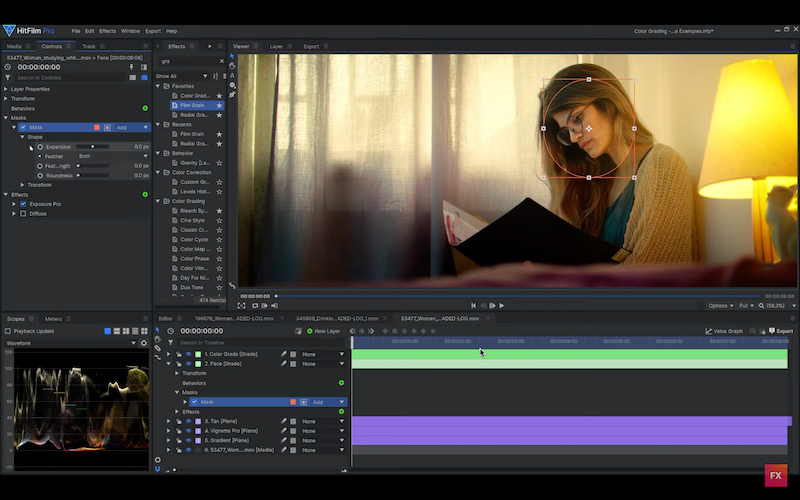Click the Expansion slider handle
The image size is (800, 500).
(x=92, y=146)
